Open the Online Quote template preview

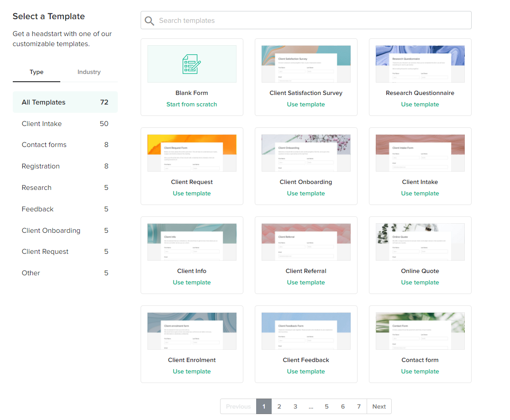coord(420,242)
